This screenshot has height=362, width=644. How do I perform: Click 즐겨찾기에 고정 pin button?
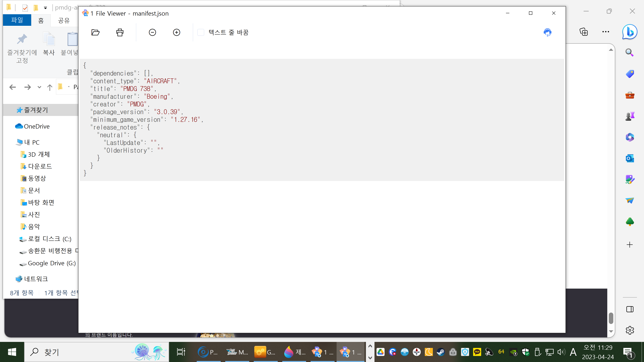tap(22, 48)
